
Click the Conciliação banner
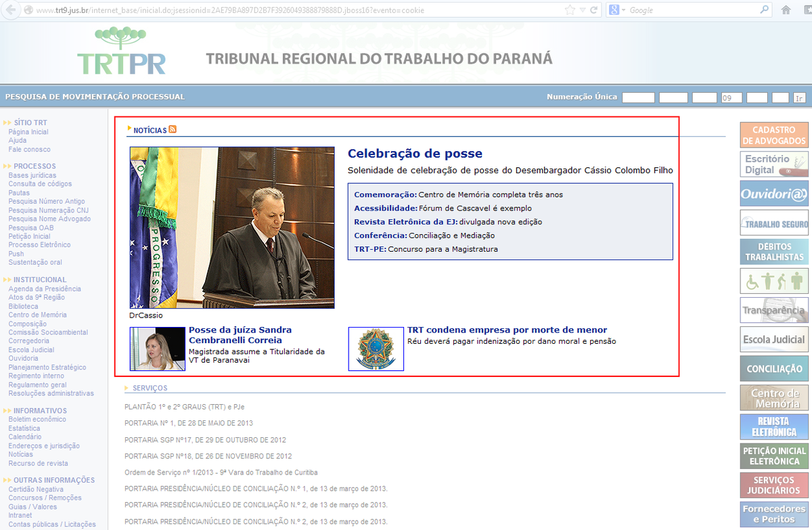click(x=773, y=368)
